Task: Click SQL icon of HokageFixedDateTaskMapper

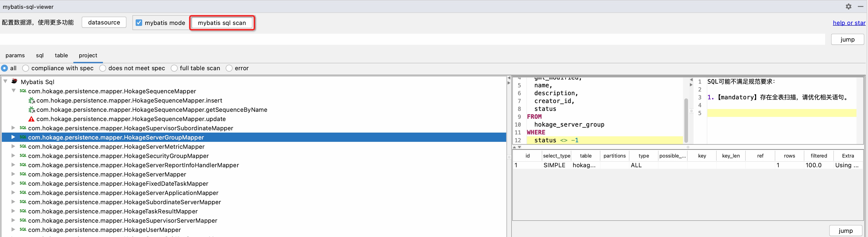Action: click(x=23, y=183)
